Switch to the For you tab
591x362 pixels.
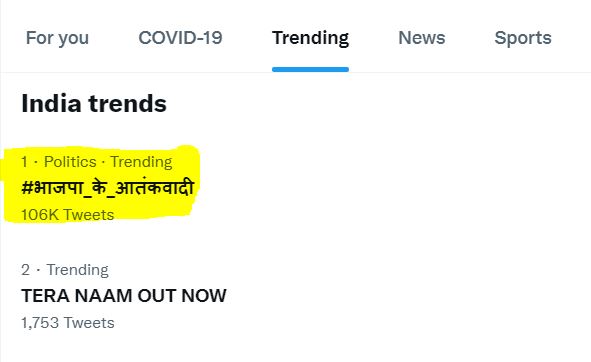(x=57, y=38)
